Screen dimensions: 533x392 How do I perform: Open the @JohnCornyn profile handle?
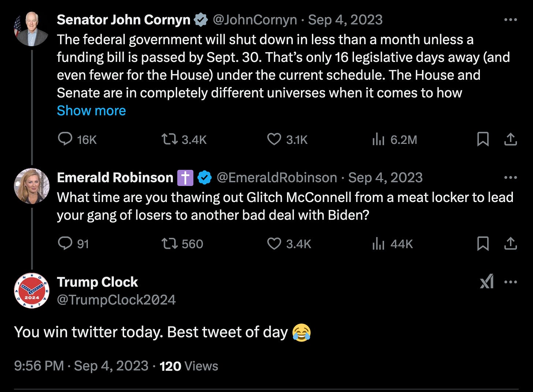pos(255,20)
